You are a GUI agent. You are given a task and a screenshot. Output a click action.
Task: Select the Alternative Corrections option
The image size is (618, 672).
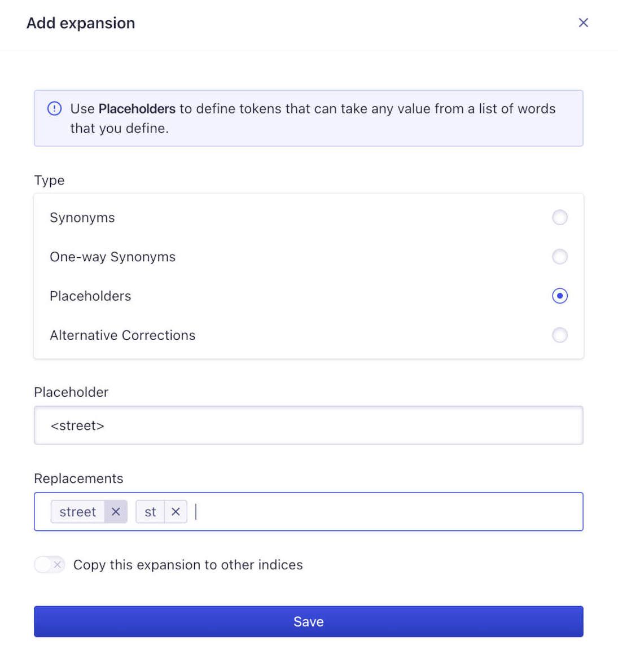click(x=559, y=335)
